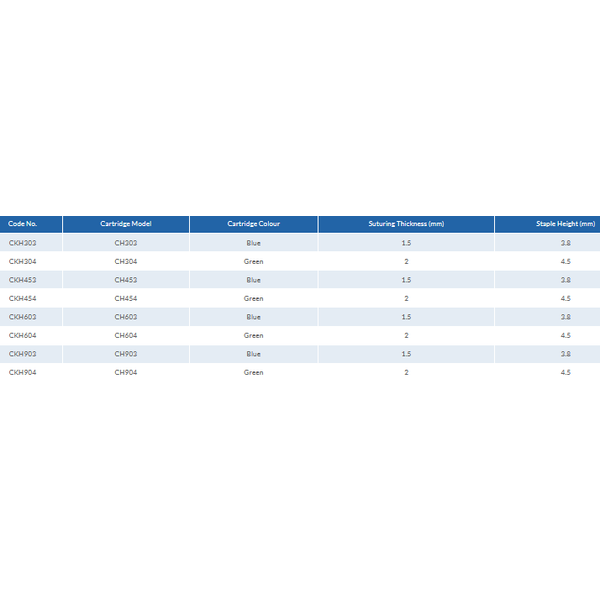Select code cell "CKH303"
This screenshot has width=600, height=600.
tap(23, 243)
